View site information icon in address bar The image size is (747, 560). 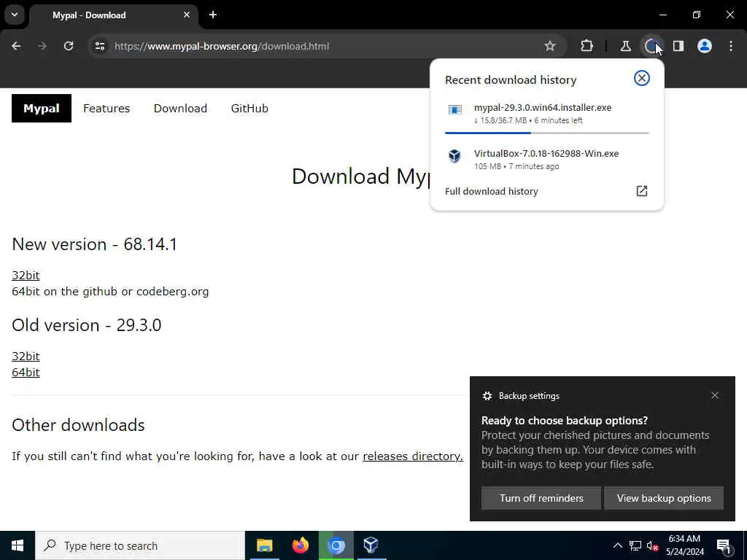[99, 46]
